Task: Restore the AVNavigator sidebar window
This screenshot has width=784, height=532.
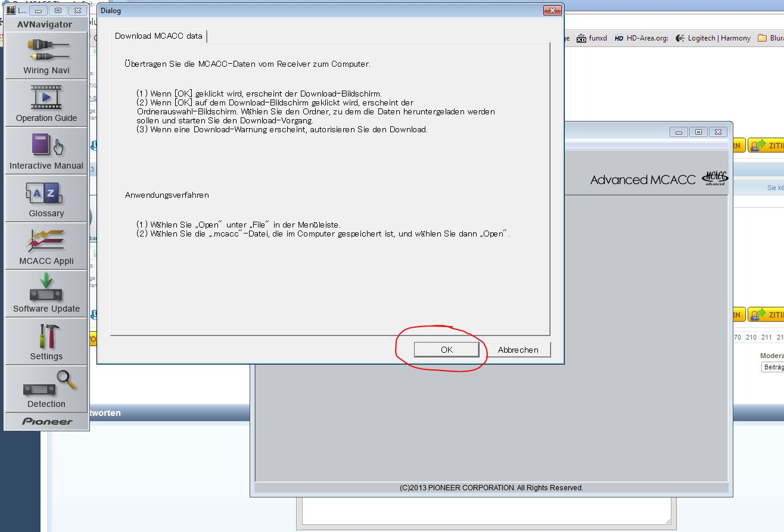Action: point(58,10)
